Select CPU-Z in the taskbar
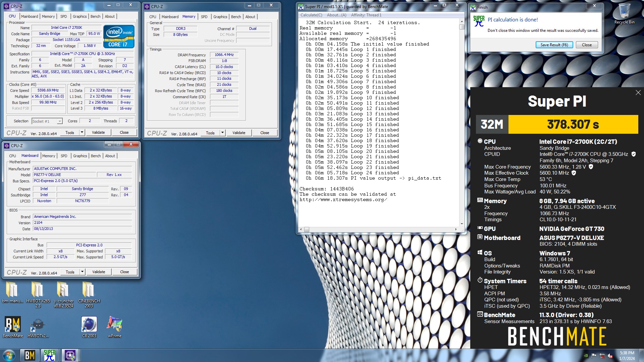The image size is (644, 362). coord(70,355)
